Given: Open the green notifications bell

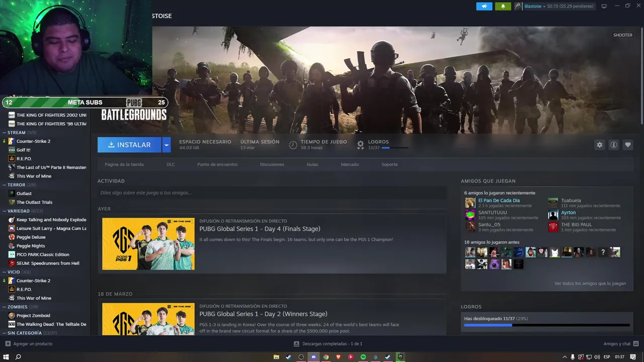Looking at the screenshot, I should tap(503, 6).
